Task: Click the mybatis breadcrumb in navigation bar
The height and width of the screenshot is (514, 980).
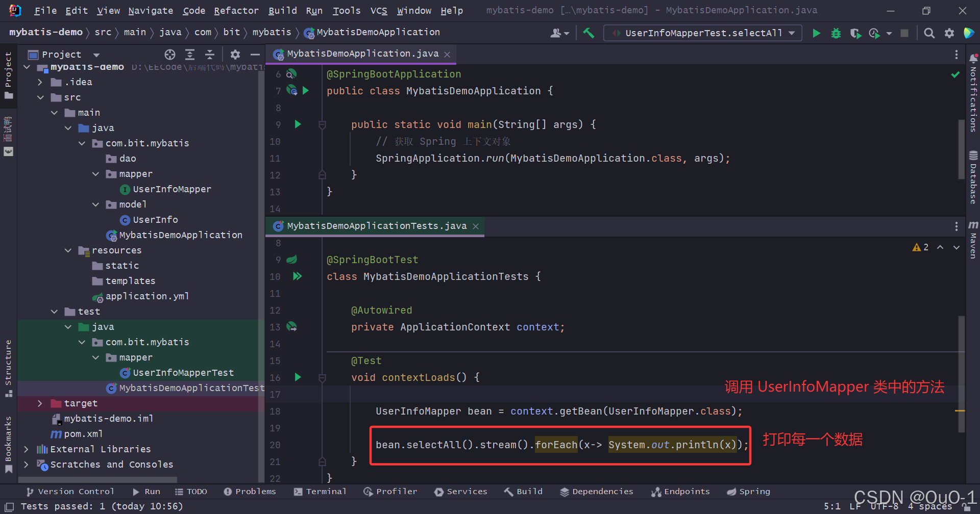Action: click(x=272, y=32)
